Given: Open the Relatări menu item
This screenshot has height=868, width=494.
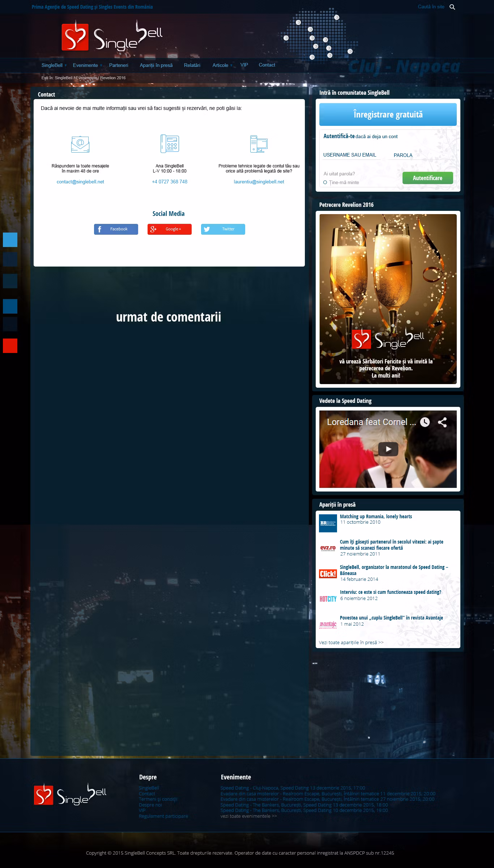Looking at the screenshot, I should [x=192, y=65].
